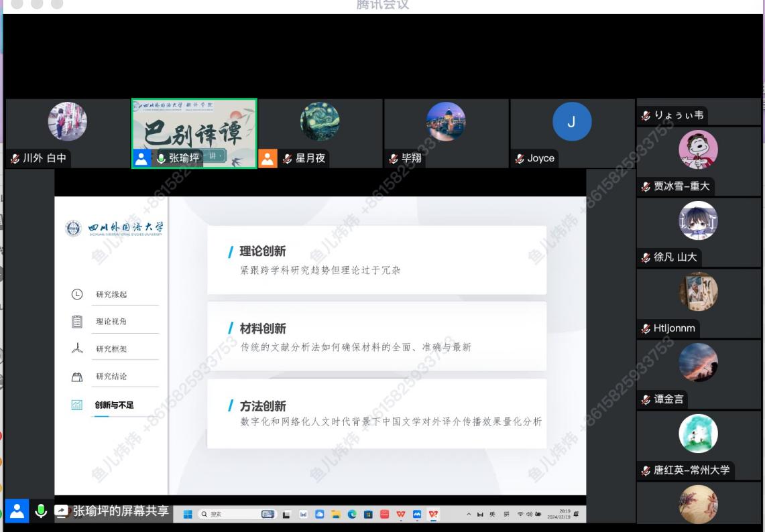Image resolution: width=765 pixels, height=532 pixels.
Task: Click Joyce's blue J avatar
Action: 571,122
